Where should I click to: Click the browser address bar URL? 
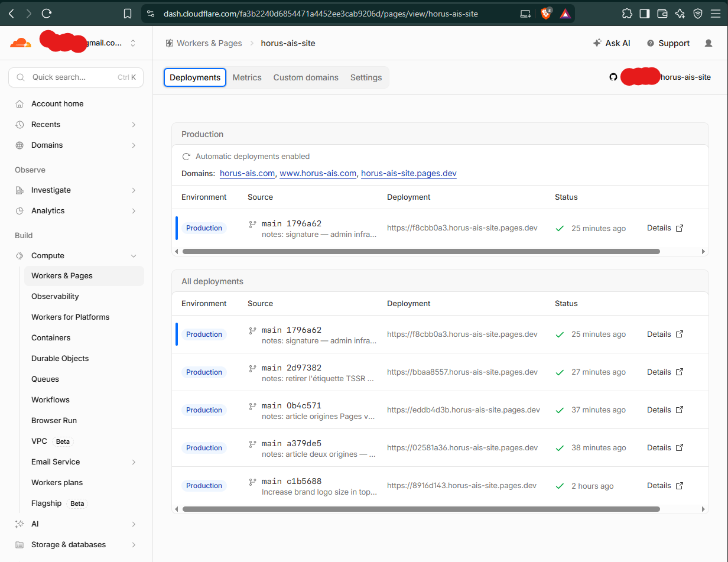point(321,14)
